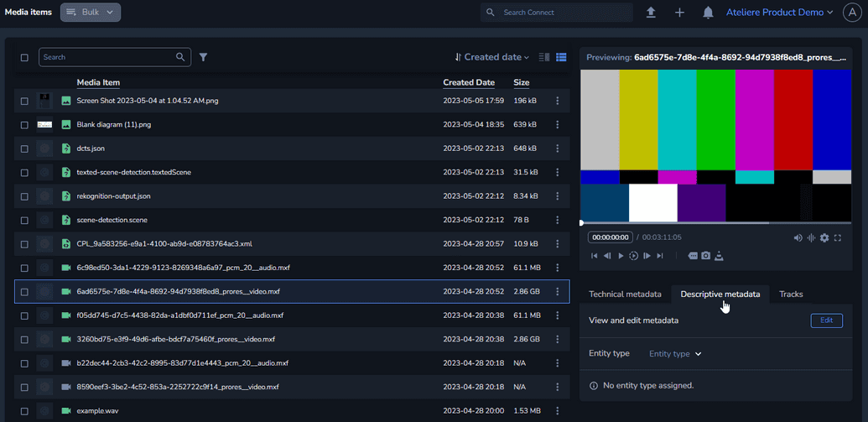Show audio waveform in player
This screenshot has height=422, width=868.
coord(811,237)
